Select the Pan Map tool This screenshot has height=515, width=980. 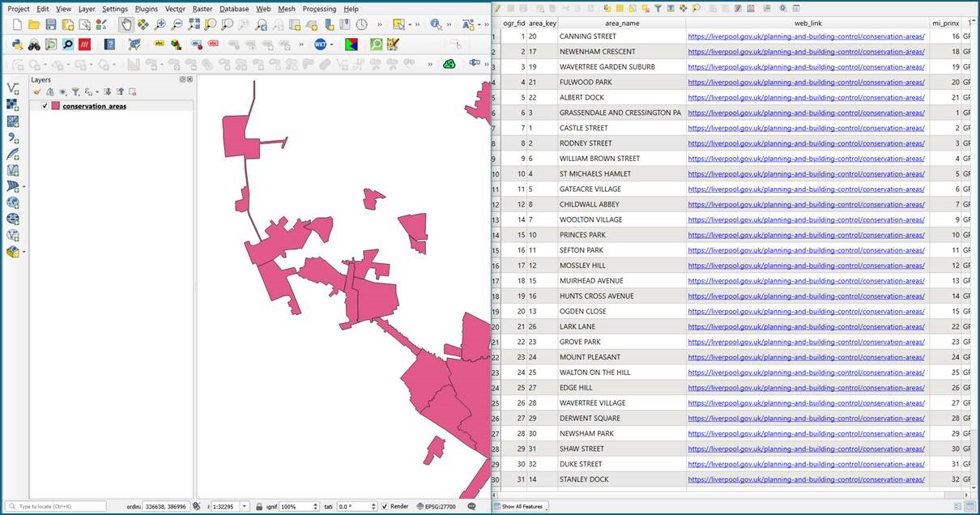[126, 23]
